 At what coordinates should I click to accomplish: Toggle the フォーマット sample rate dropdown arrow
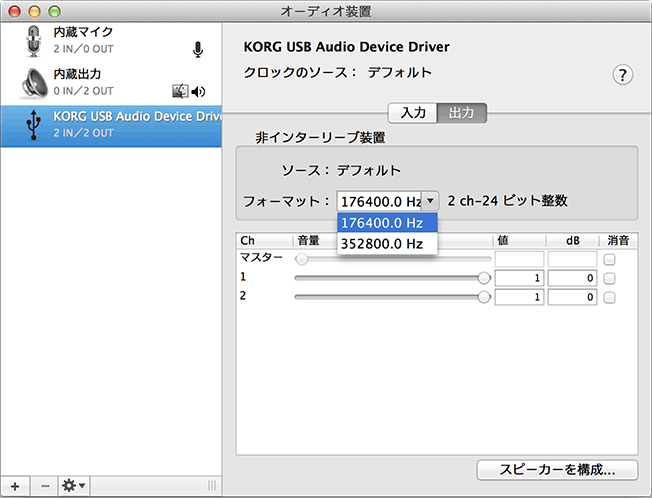pyautogui.click(x=430, y=201)
